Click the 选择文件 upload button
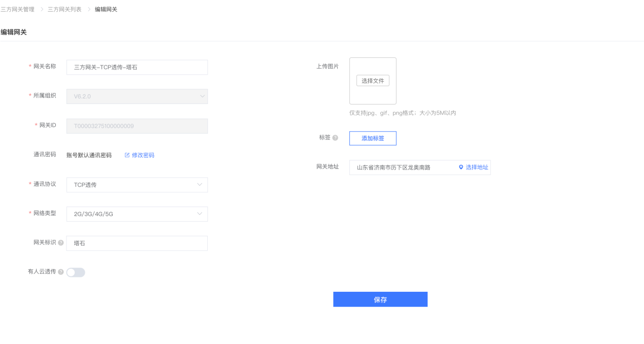The image size is (644, 344). click(373, 81)
